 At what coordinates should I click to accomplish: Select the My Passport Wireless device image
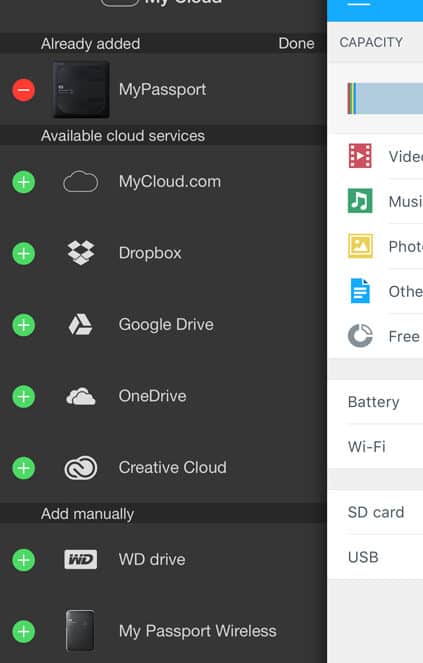[80, 631]
